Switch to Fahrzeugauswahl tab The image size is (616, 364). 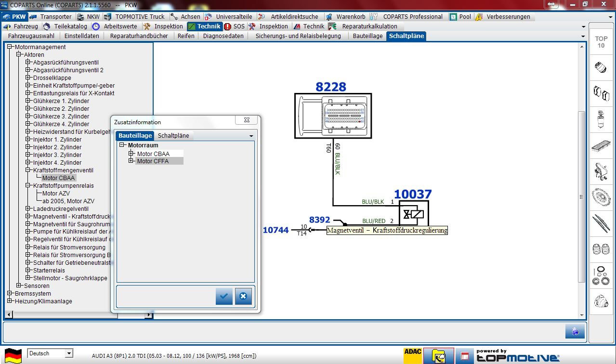(x=31, y=36)
